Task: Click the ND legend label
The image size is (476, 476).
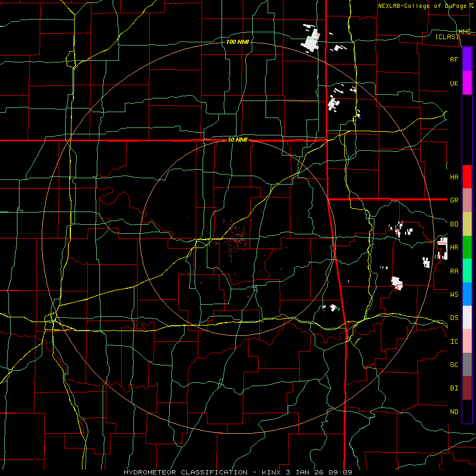Action: [x=454, y=412]
